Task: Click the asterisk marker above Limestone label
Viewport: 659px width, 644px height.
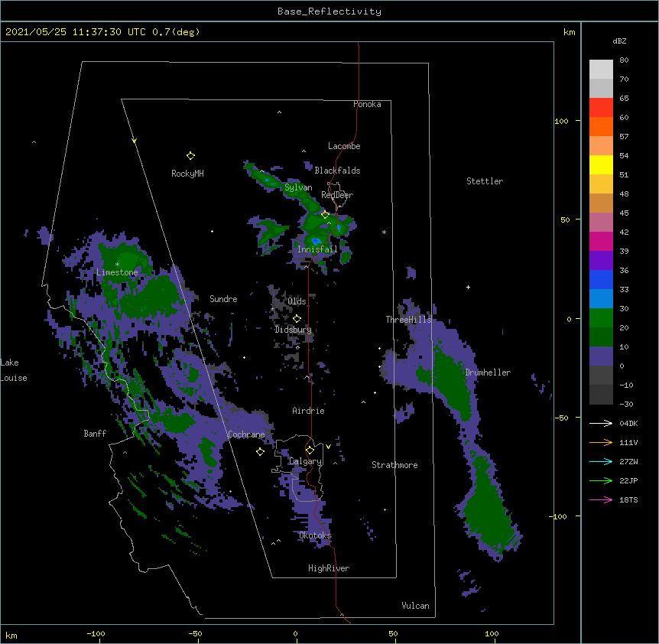Action: pyautogui.click(x=117, y=265)
